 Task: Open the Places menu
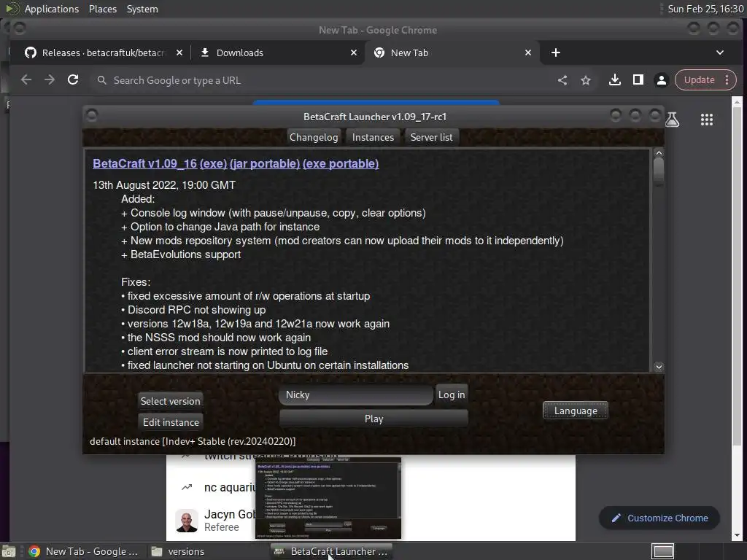102,9
